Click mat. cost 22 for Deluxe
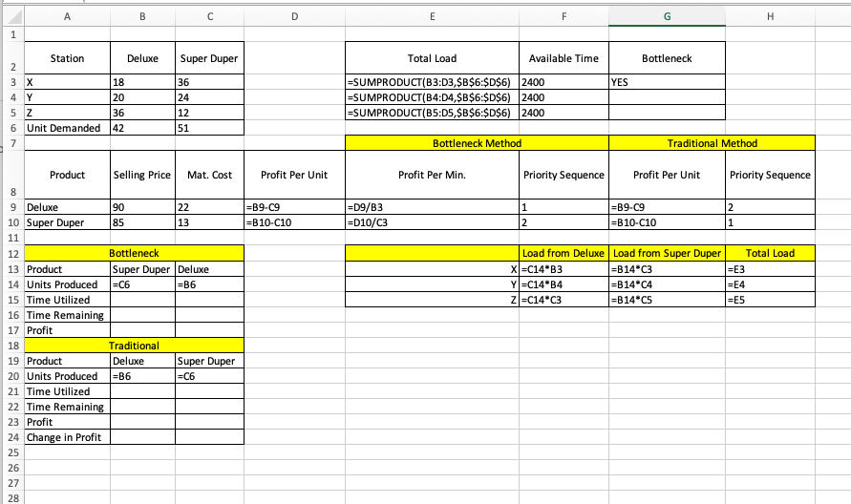Viewport: 851px width, 504px height. tap(209, 207)
